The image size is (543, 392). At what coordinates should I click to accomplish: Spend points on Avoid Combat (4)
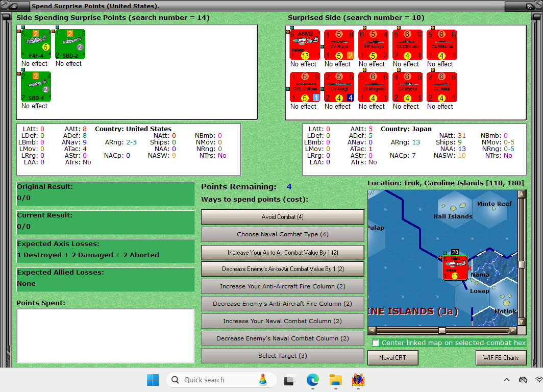[283, 217]
